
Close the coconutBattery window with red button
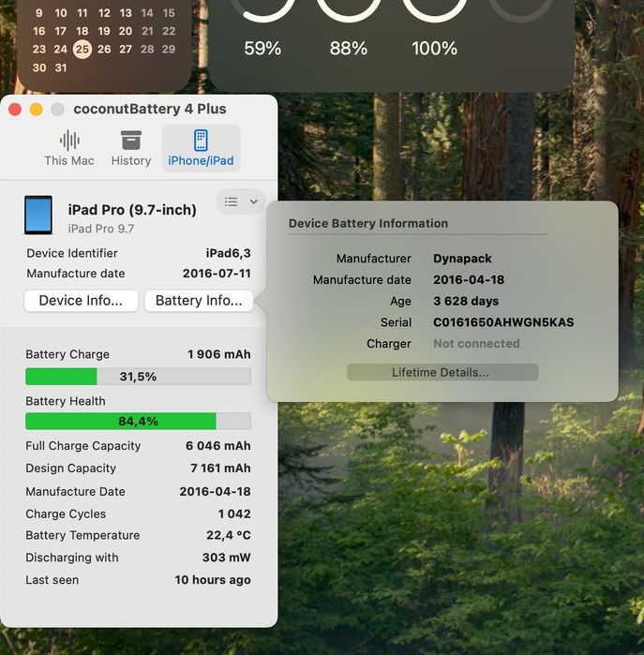pos(15,110)
